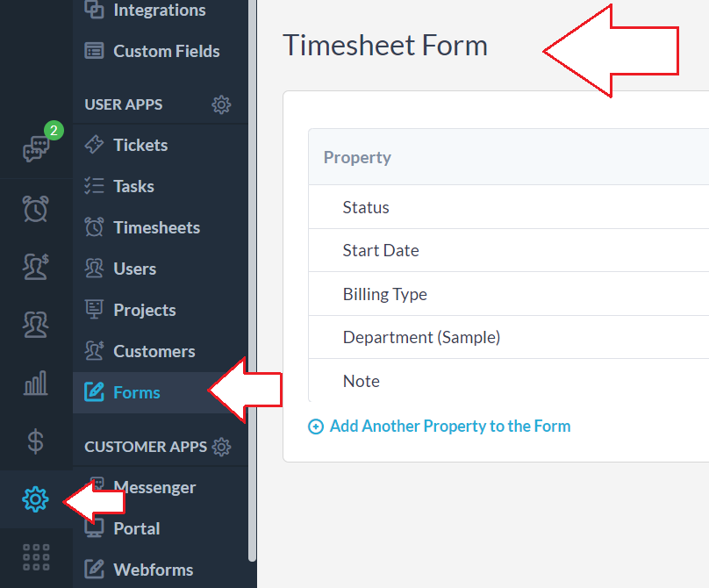The image size is (709, 588).
Task: Open Tickets in the sidebar
Action: coord(140,145)
